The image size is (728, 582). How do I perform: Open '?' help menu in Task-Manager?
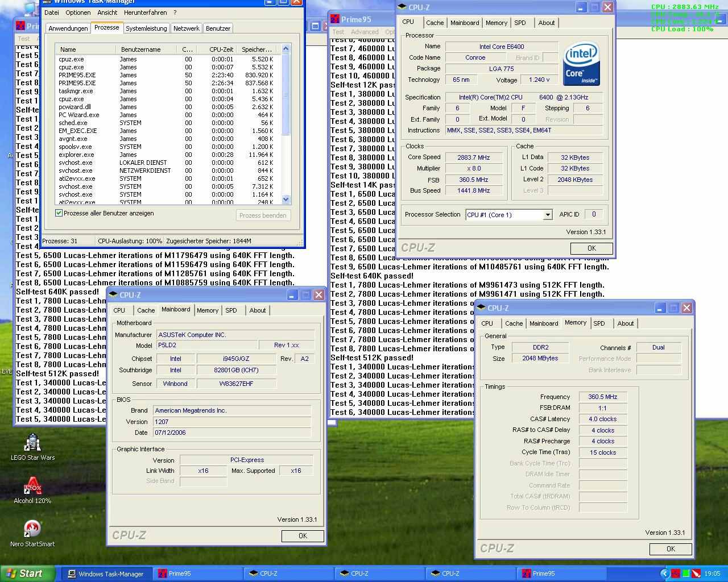pyautogui.click(x=175, y=13)
